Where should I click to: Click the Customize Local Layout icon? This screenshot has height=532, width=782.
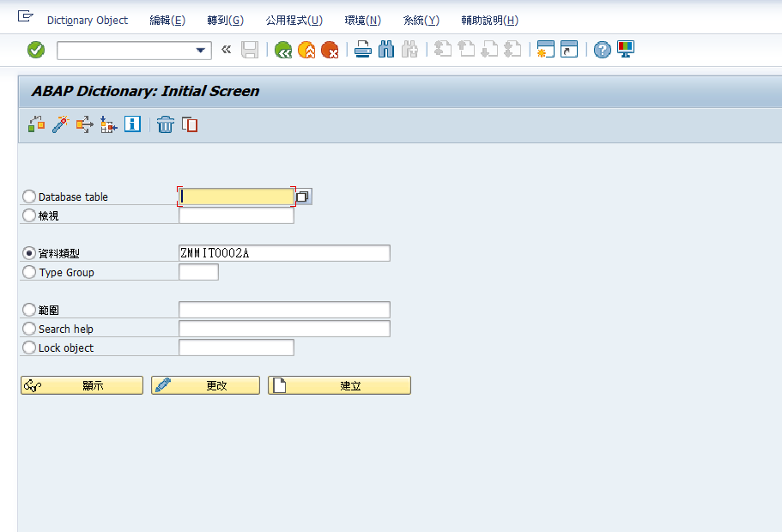[625, 49]
